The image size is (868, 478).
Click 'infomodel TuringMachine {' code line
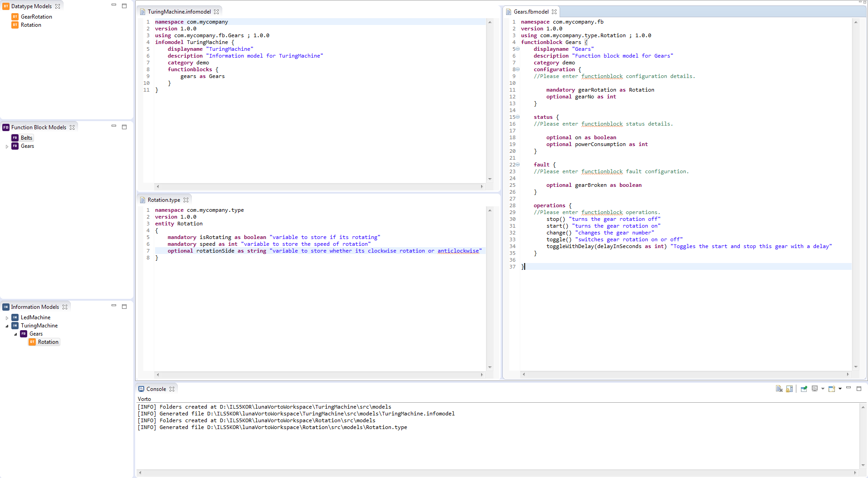click(x=195, y=42)
